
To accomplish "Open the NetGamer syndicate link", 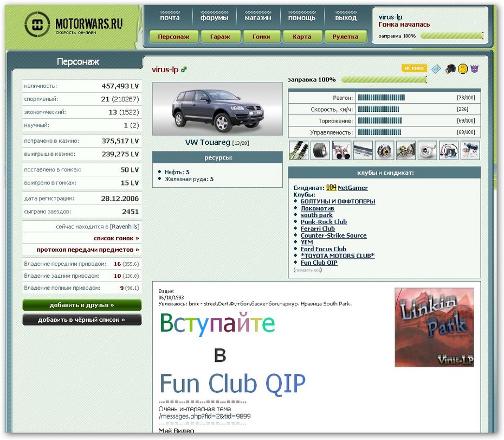I will click(x=353, y=188).
